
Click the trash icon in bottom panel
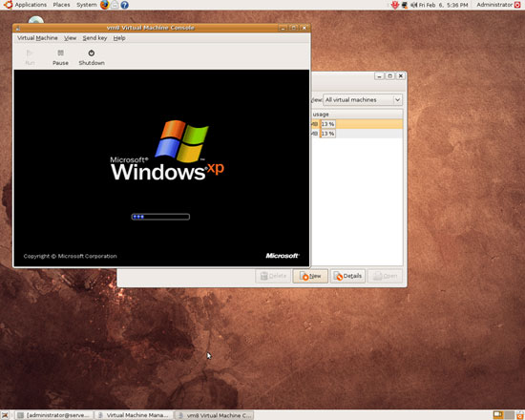coord(520,415)
